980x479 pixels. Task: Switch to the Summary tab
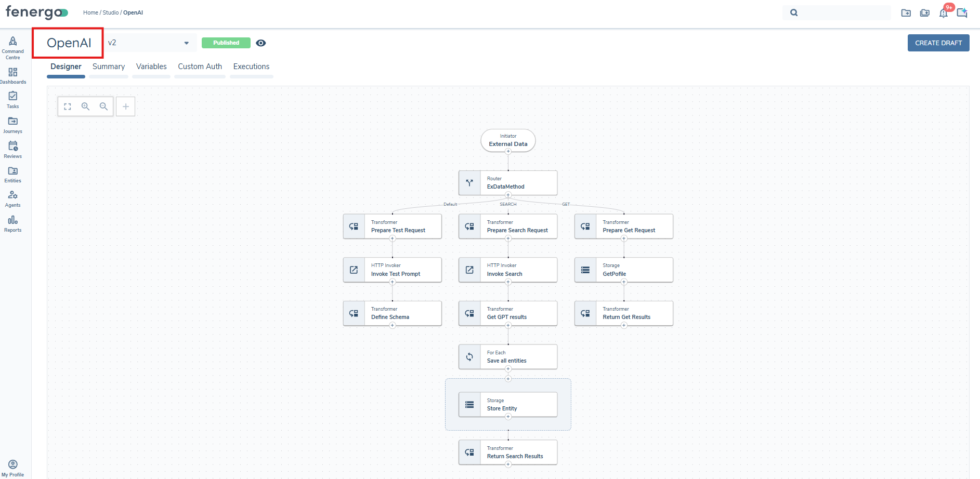point(108,66)
